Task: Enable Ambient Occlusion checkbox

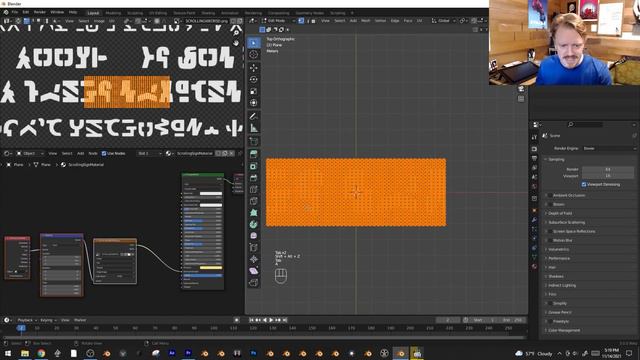Action: click(550, 196)
